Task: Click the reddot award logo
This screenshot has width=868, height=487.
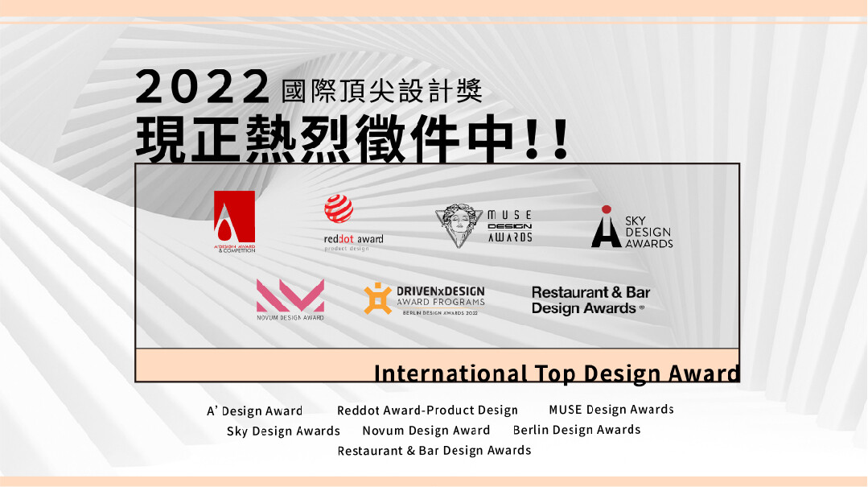Action: [354, 223]
